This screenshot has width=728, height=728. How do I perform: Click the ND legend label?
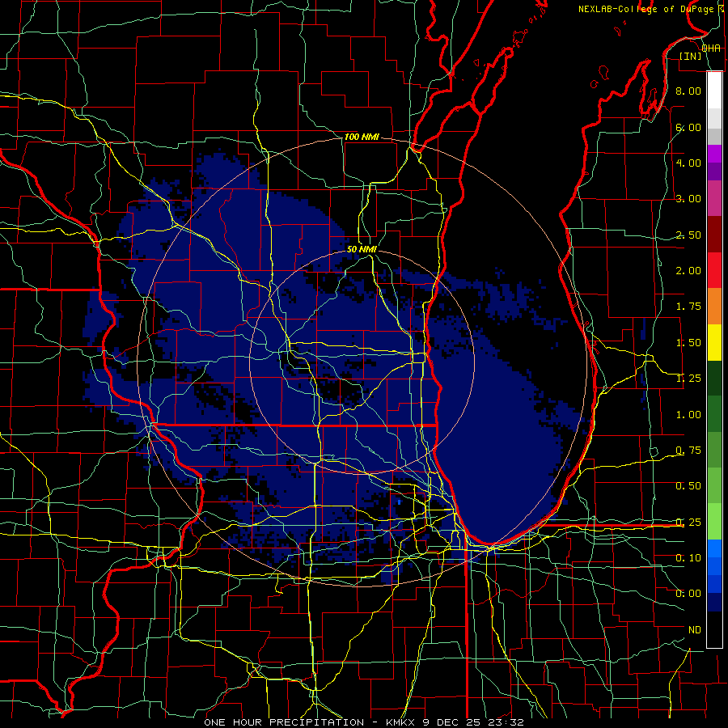695,630
